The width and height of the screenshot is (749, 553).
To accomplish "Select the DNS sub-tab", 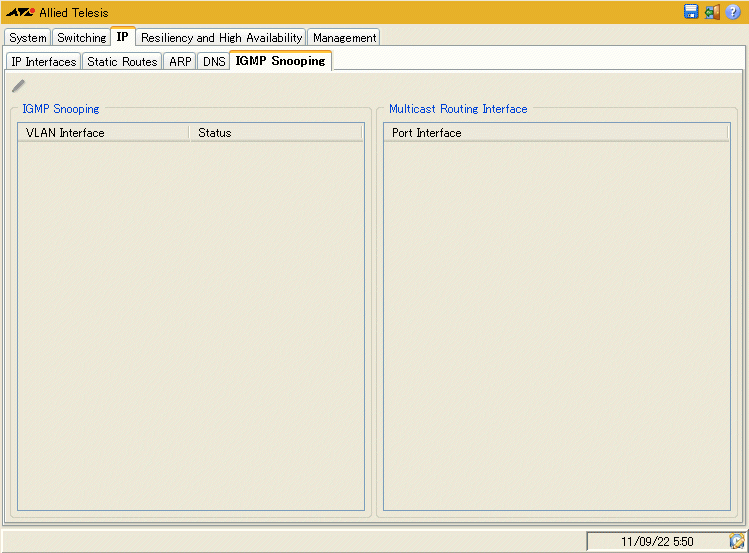I will [x=214, y=62].
